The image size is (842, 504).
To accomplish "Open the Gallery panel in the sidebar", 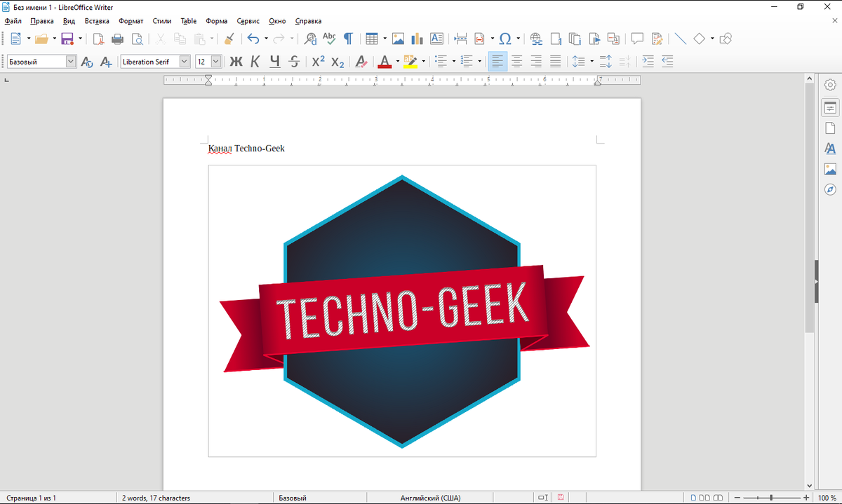I will [x=830, y=168].
